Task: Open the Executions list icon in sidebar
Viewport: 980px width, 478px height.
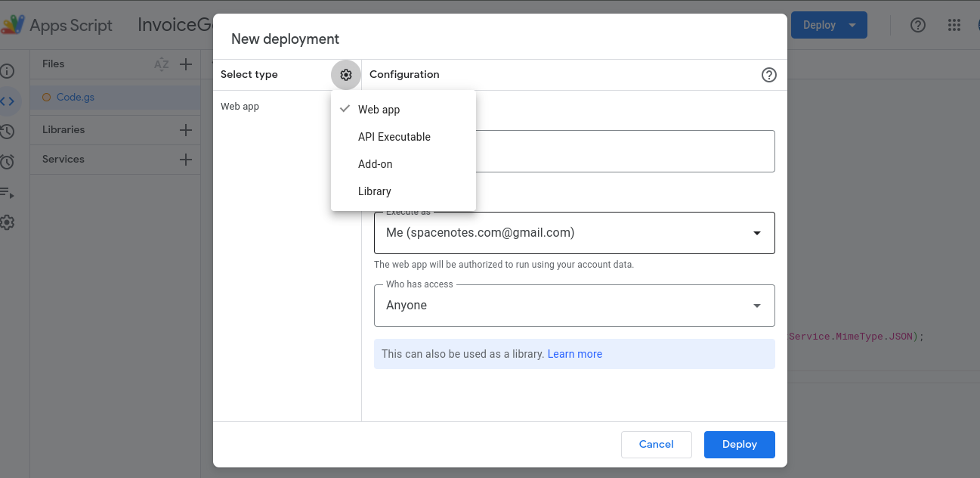Action: pyautogui.click(x=8, y=193)
